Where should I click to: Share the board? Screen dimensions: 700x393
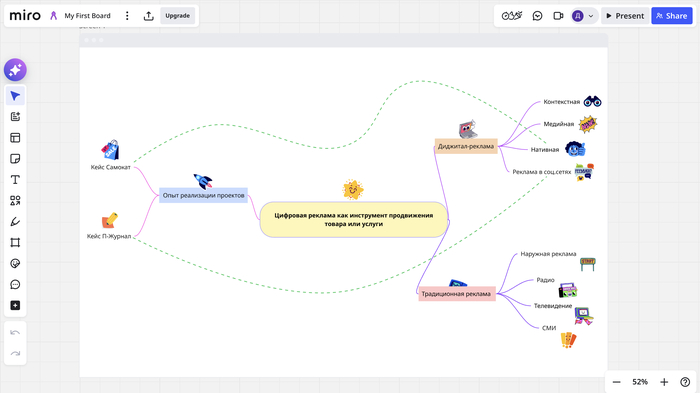tap(672, 16)
